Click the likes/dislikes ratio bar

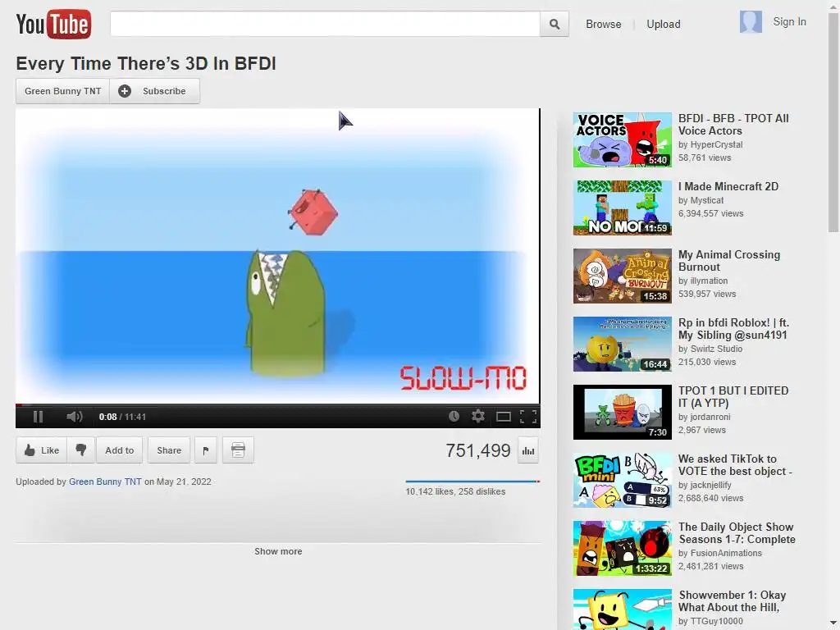(x=472, y=482)
